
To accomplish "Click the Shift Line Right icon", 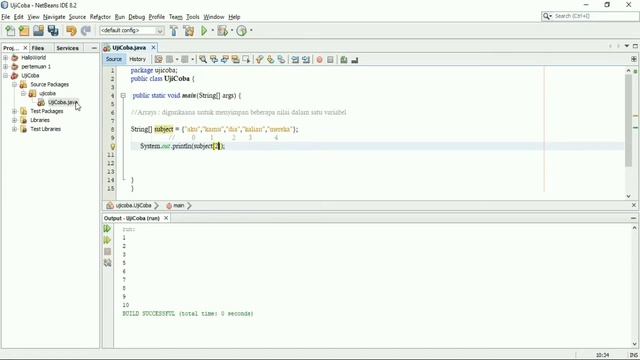I will coord(306,60).
